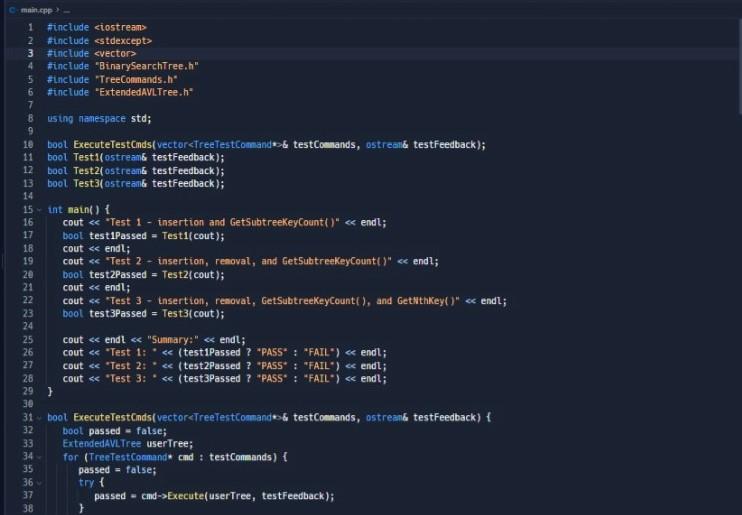Image resolution: width=742 pixels, height=515 pixels.
Task: Click 'try' keyword on line 36
Action: [x=86, y=482]
